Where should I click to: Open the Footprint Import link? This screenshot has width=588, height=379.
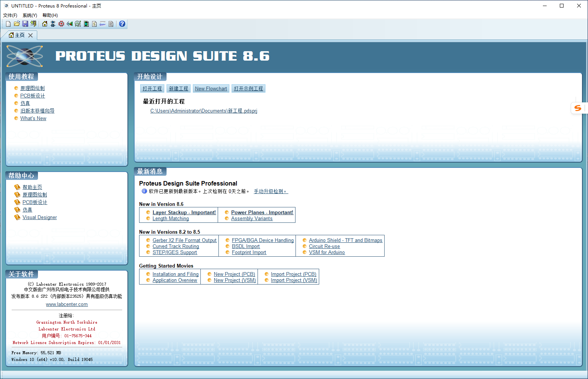coord(249,252)
